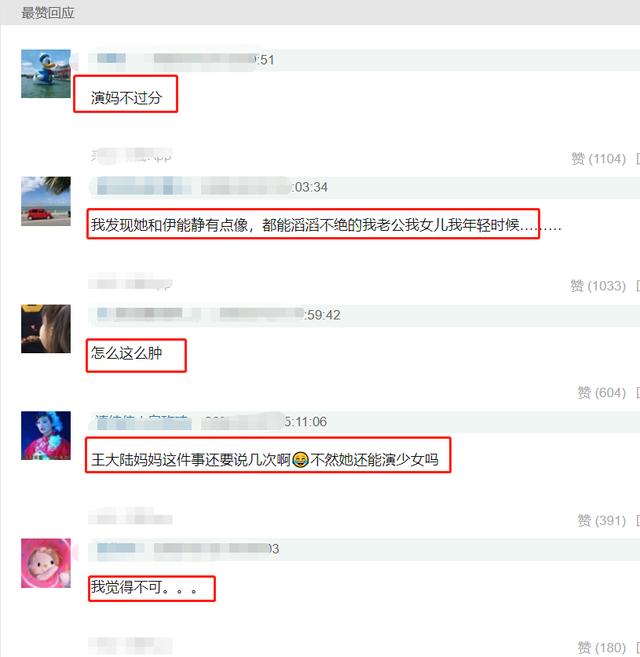This screenshot has width=640, height=657.
Task: Select the 最赞回应 header tab
Action: point(48,13)
